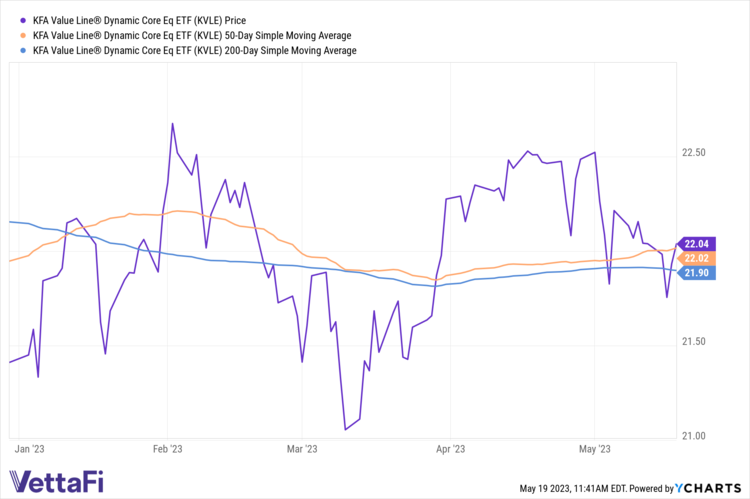Click the orange 50-Day SMA legend dot
The image size is (750, 499).
(22, 34)
